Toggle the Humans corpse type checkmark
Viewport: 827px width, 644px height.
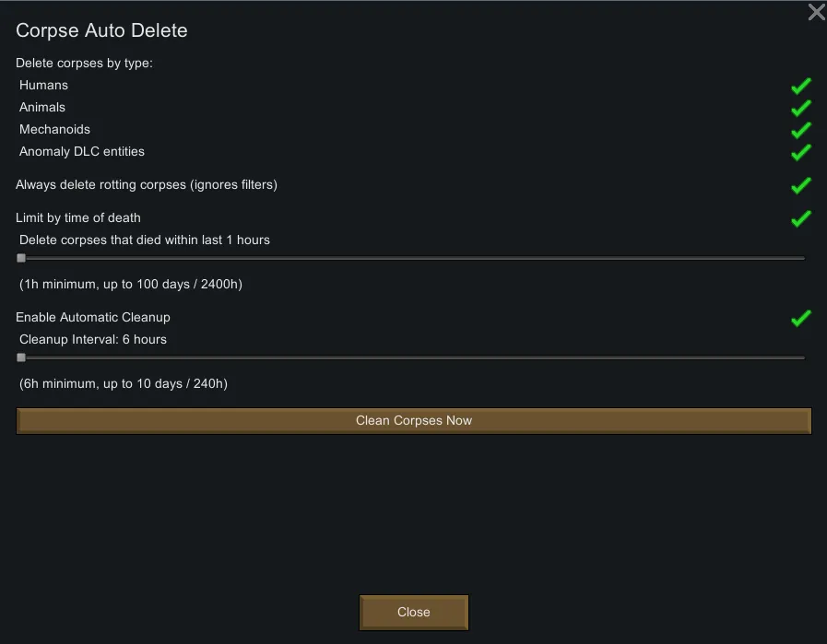[800, 86]
